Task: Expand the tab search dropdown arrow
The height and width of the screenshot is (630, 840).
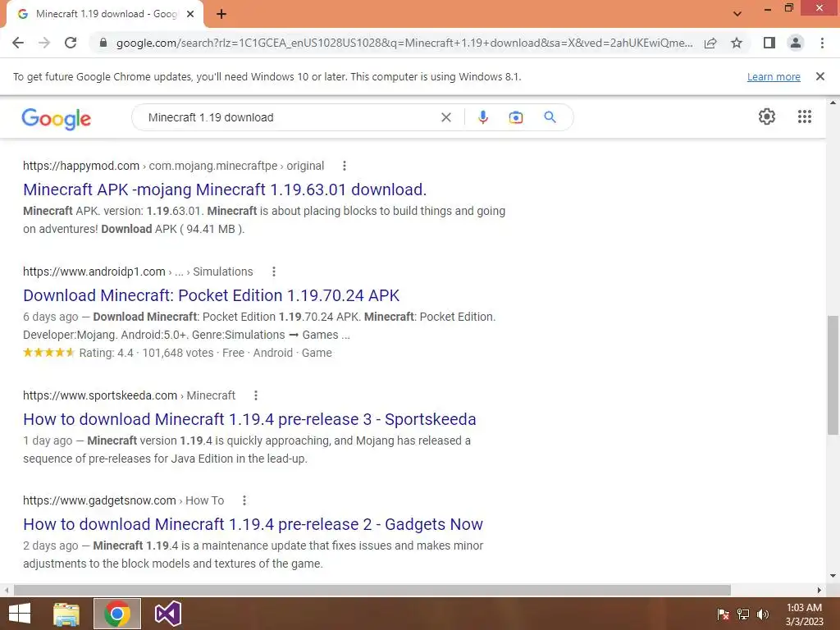Action: click(x=737, y=14)
